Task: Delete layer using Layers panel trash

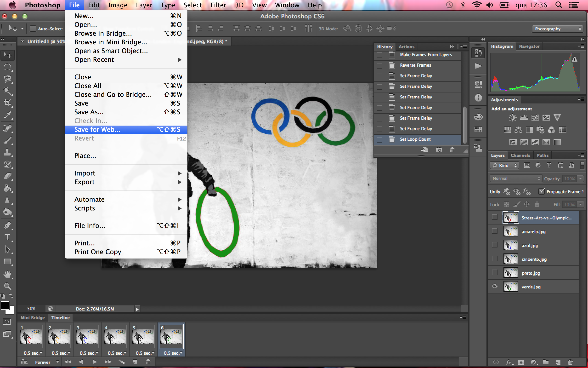Action: [x=570, y=362]
